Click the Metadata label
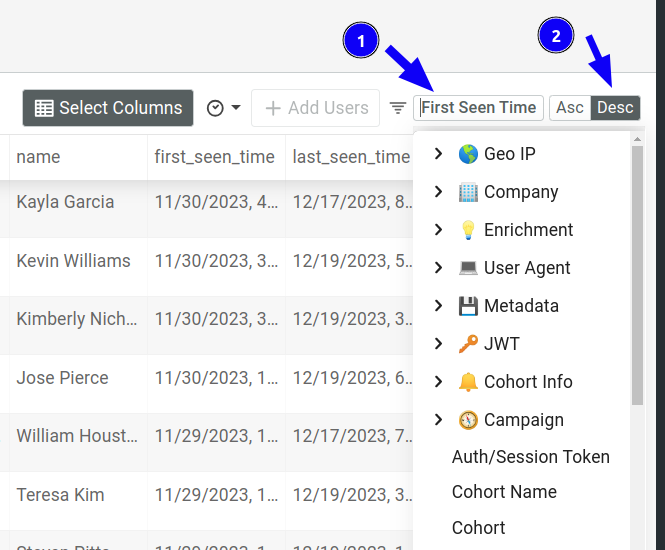 click(x=521, y=306)
